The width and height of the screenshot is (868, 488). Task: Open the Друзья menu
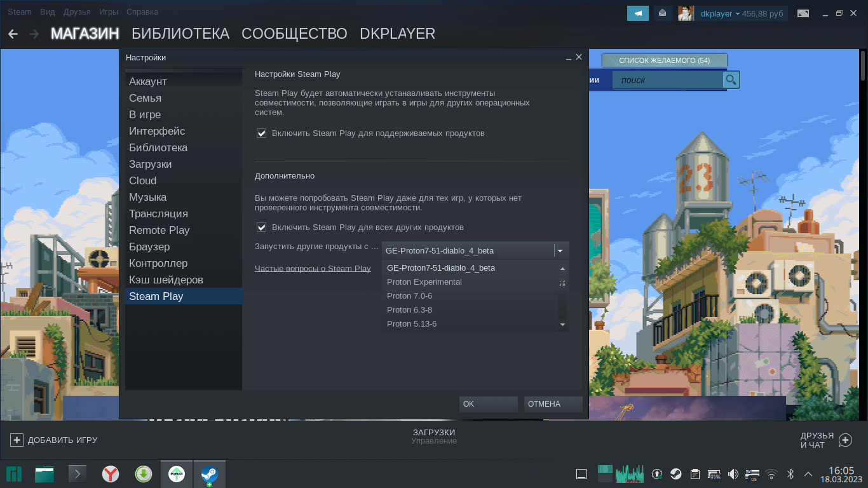(x=77, y=12)
